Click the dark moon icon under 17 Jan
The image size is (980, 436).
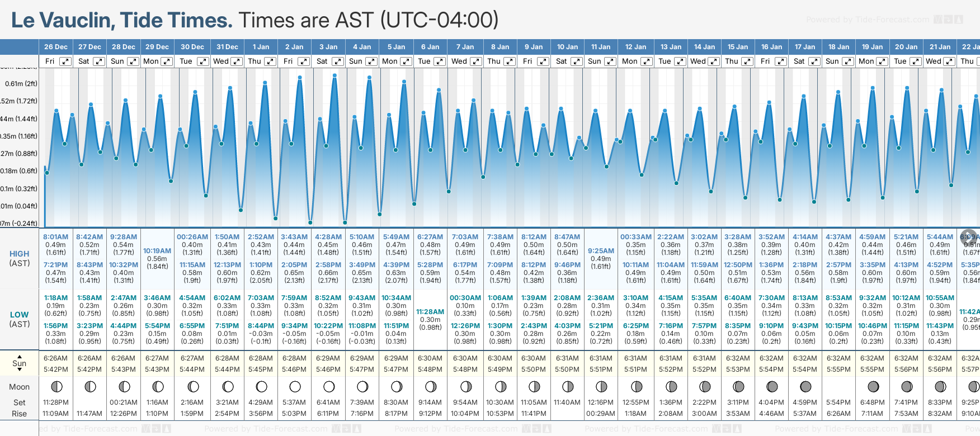805,386
